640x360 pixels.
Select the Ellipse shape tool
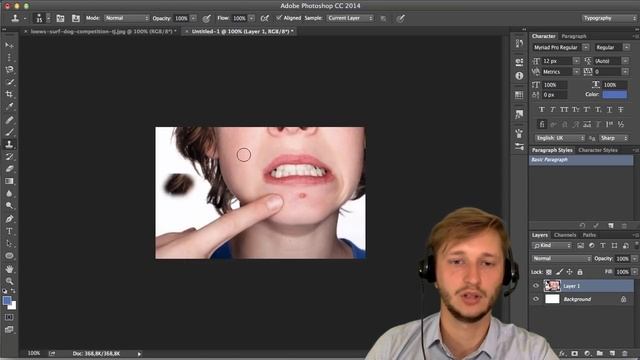9,256
